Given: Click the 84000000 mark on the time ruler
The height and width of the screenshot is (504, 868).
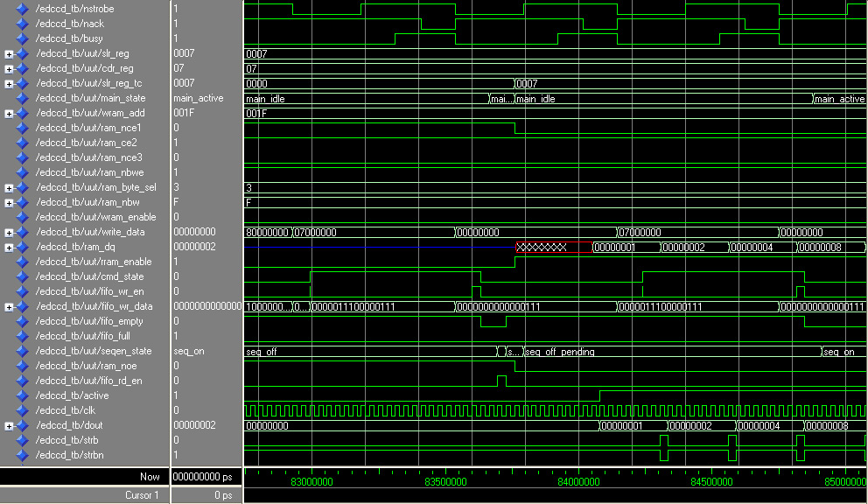Looking at the screenshot, I should point(578,482).
